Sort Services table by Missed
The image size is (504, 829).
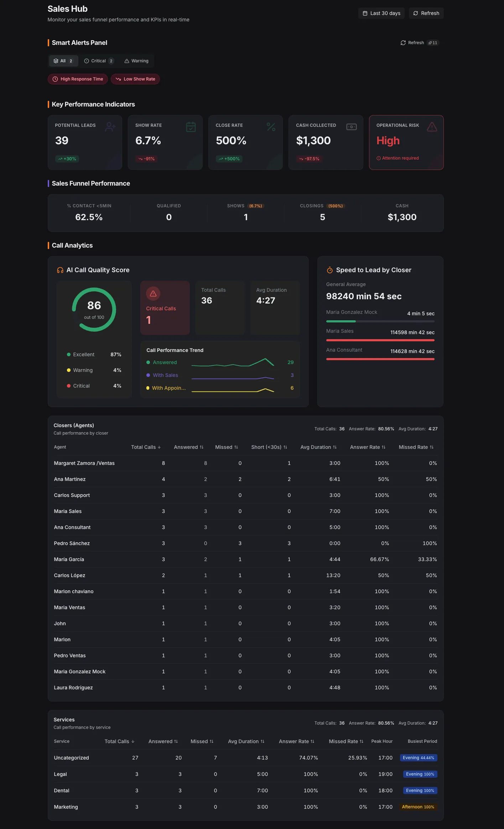[202, 741]
